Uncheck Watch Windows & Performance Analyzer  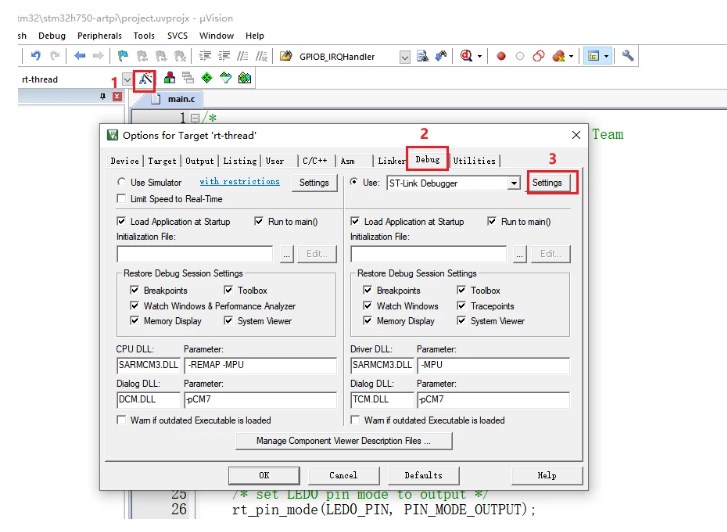(134, 306)
